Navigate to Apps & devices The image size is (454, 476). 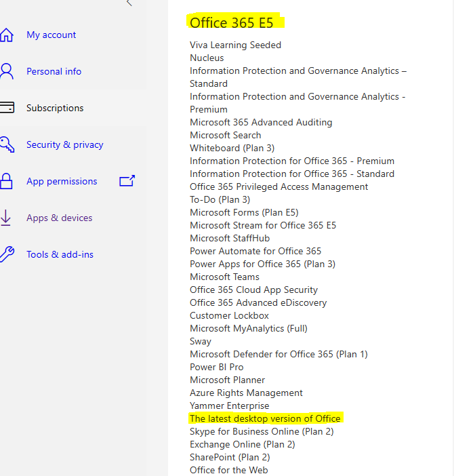pos(60,218)
